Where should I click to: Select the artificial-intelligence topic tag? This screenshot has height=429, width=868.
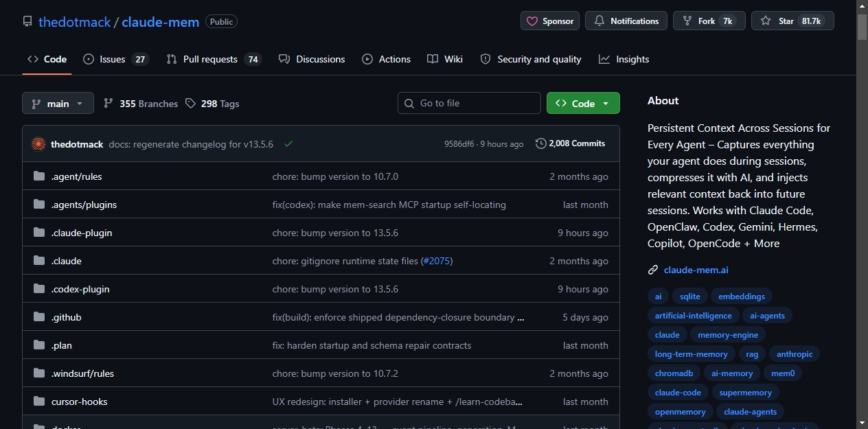[x=694, y=316]
